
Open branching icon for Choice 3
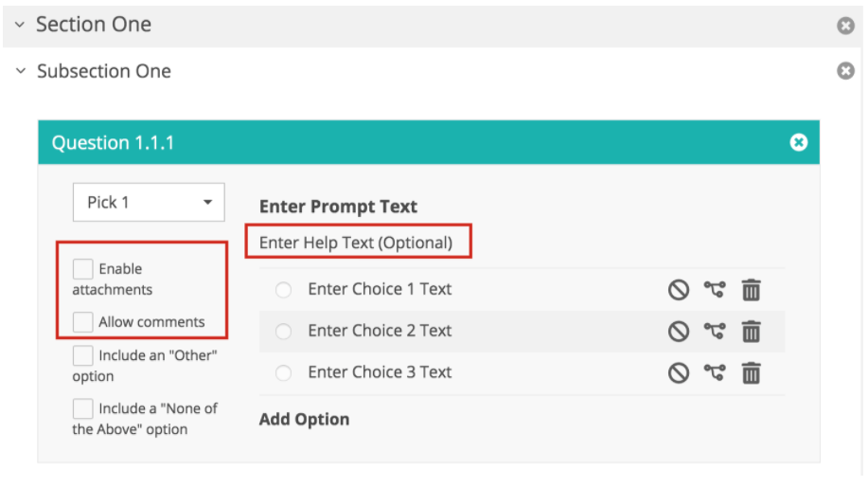pos(715,372)
